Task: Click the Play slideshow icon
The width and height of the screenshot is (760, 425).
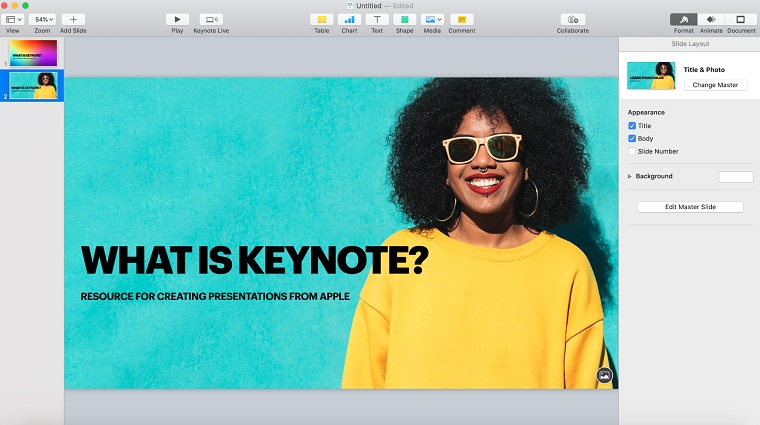Action: pos(177,19)
